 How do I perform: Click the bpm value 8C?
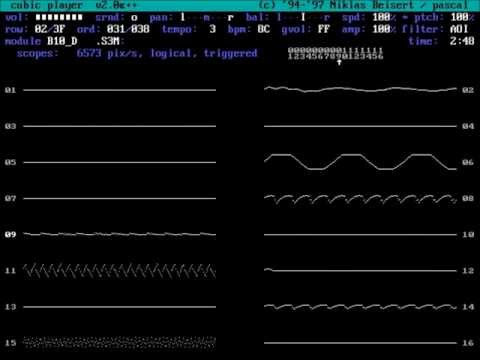pos(263,29)
